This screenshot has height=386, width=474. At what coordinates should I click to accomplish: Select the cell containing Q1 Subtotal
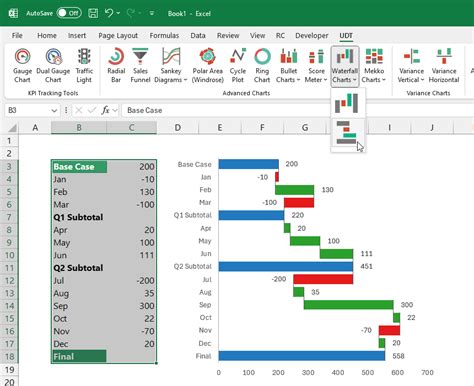pos(79,217)
